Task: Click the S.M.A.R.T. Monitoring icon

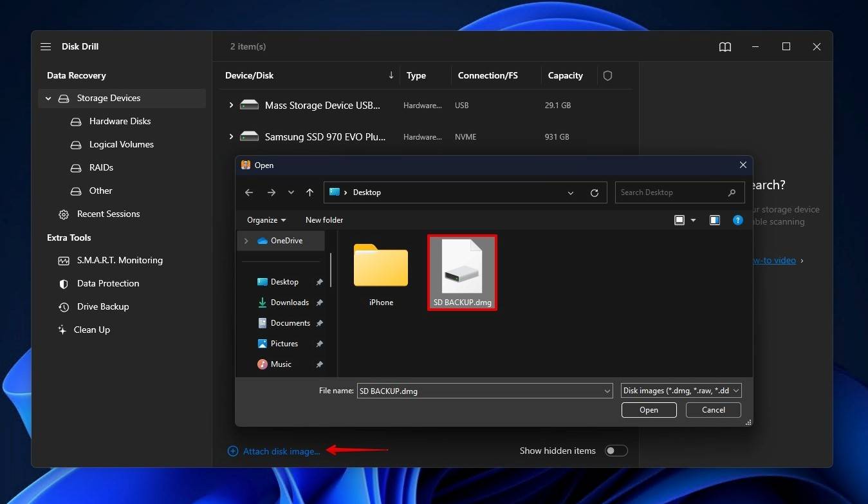Action: (64, 261)
